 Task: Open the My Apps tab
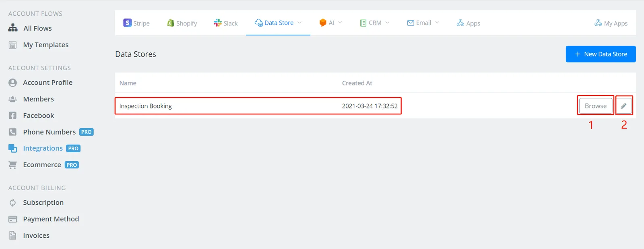tap(611, 23)
